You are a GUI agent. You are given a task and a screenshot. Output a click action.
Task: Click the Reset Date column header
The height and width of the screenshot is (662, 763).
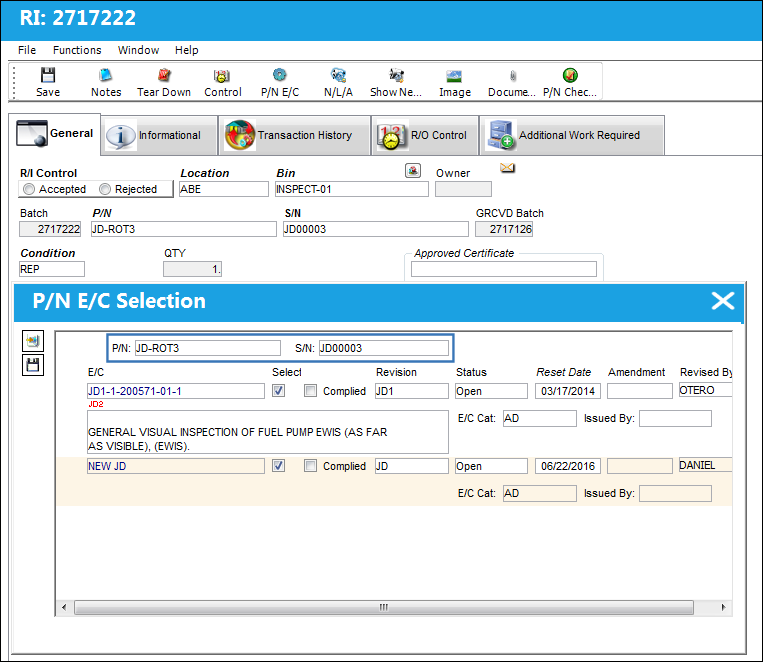click(x=563, y=372)
